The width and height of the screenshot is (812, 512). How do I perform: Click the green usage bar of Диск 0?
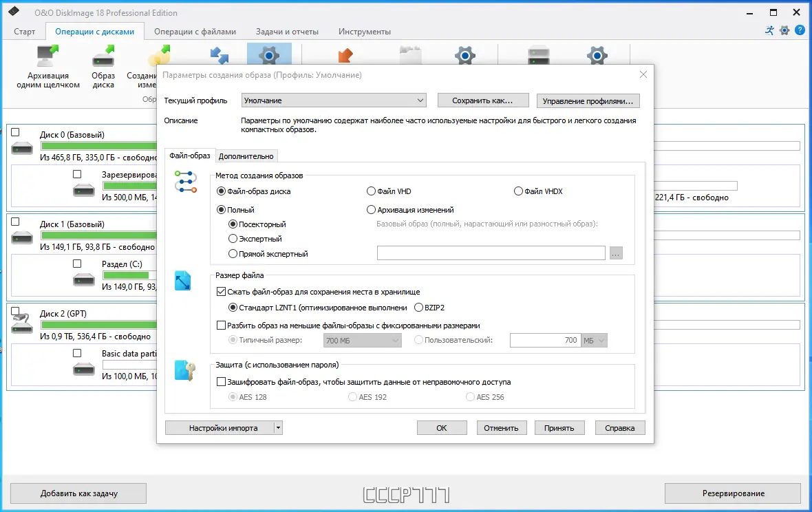(x=99, y=146)
